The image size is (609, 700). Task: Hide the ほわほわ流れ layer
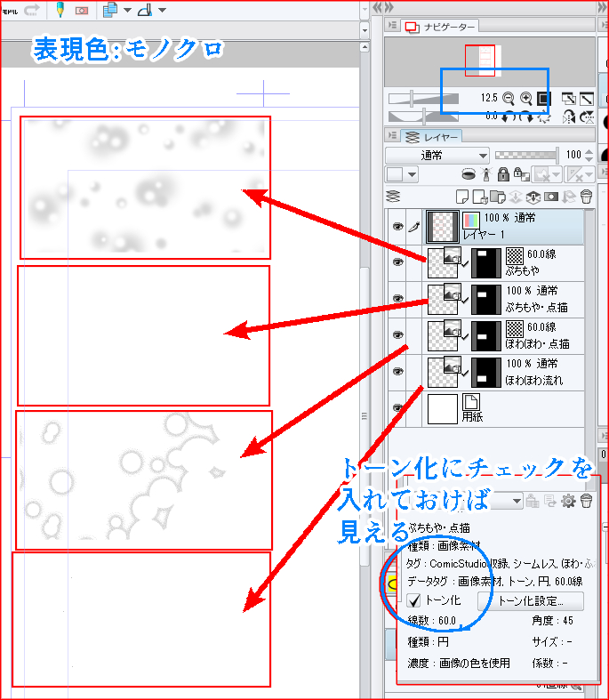397,372
